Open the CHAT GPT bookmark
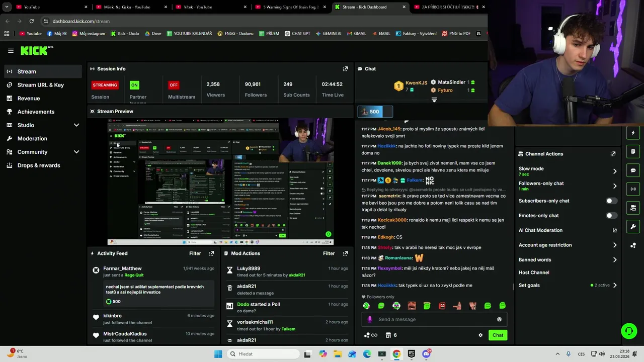 297,34
